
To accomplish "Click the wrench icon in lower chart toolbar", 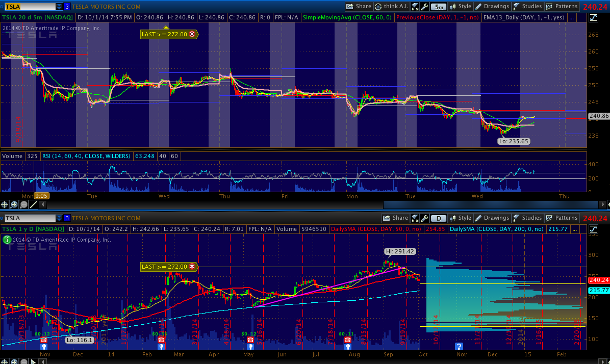I will pos(424,218).
